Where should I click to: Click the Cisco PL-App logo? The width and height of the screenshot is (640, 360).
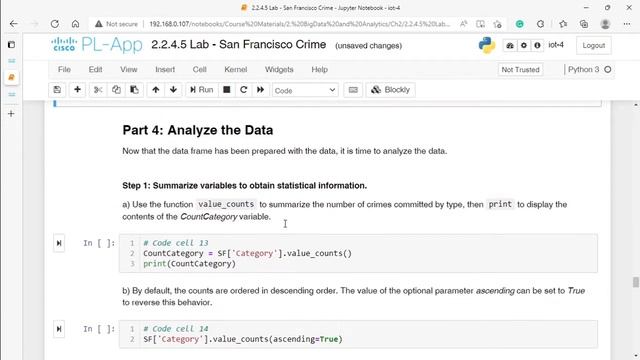pos(97,44)
